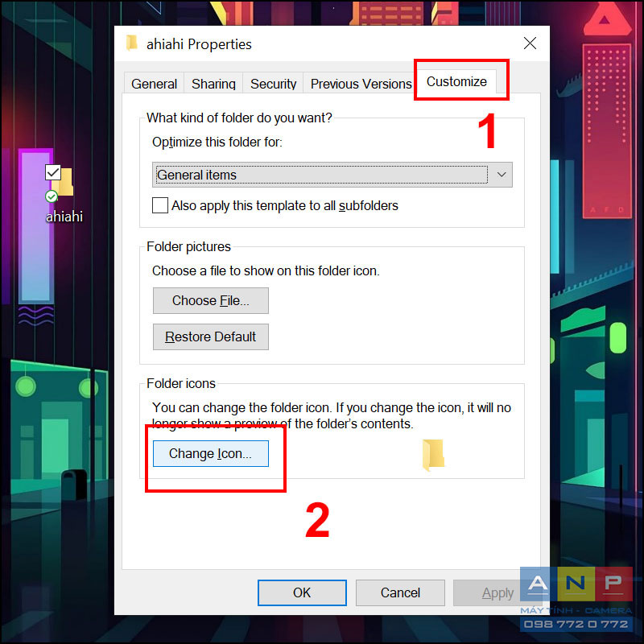Click the green sync checkmark badge on ahiahi folder

tap(52, 196)
